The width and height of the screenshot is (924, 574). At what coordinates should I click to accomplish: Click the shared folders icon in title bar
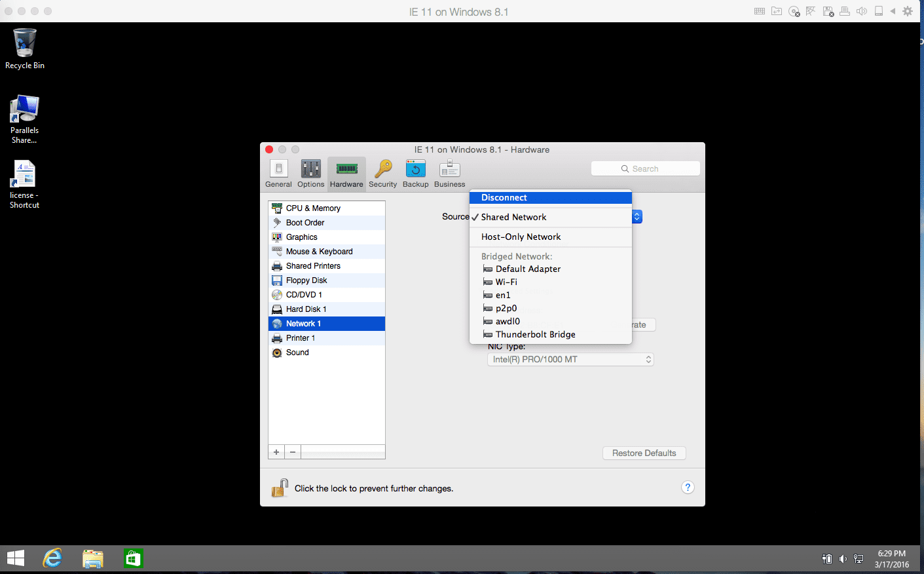(777, 11)
